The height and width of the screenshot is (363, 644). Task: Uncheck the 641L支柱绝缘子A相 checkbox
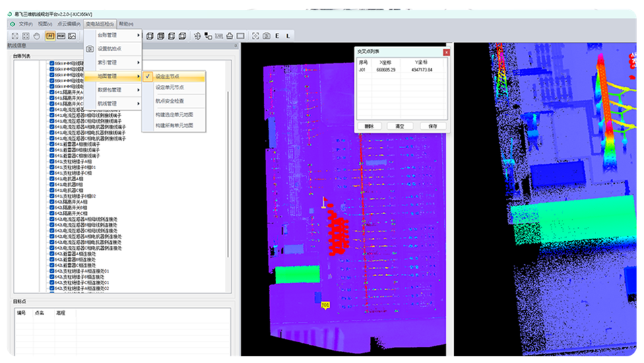[x=52, y=162]
